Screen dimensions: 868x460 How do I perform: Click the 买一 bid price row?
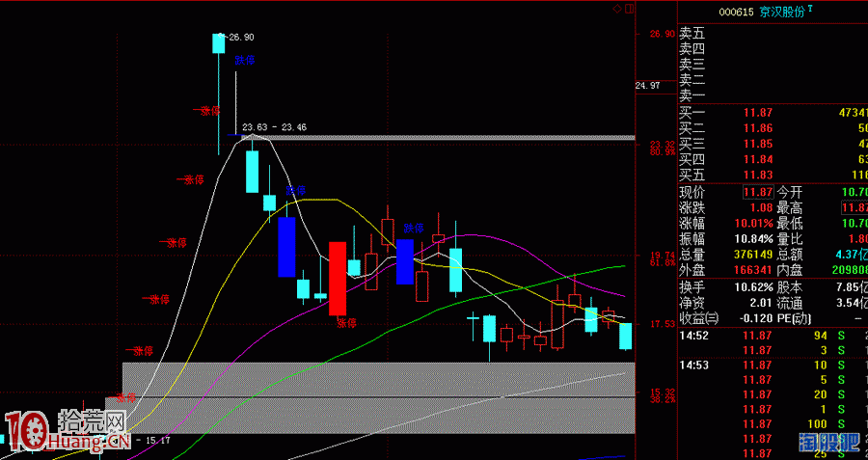coord(773,113)
